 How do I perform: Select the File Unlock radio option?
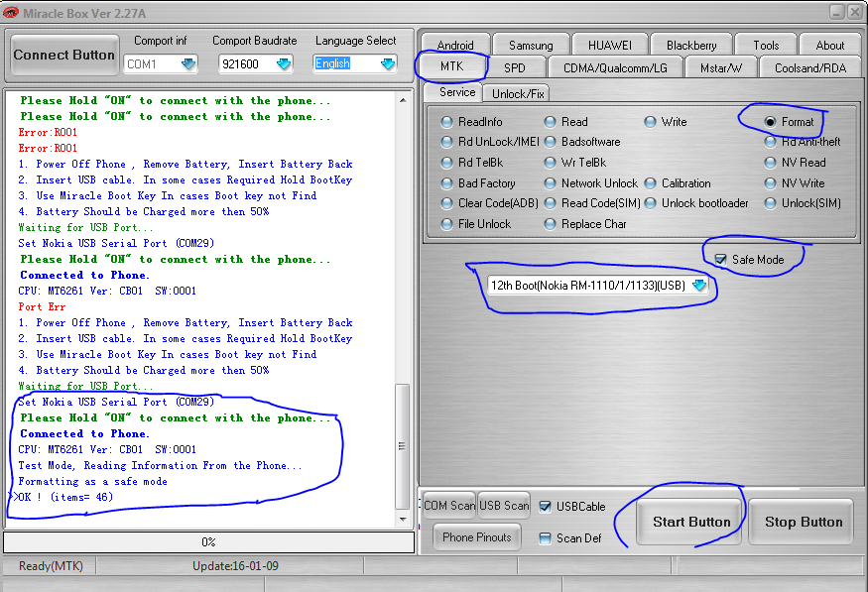[446, 224]
